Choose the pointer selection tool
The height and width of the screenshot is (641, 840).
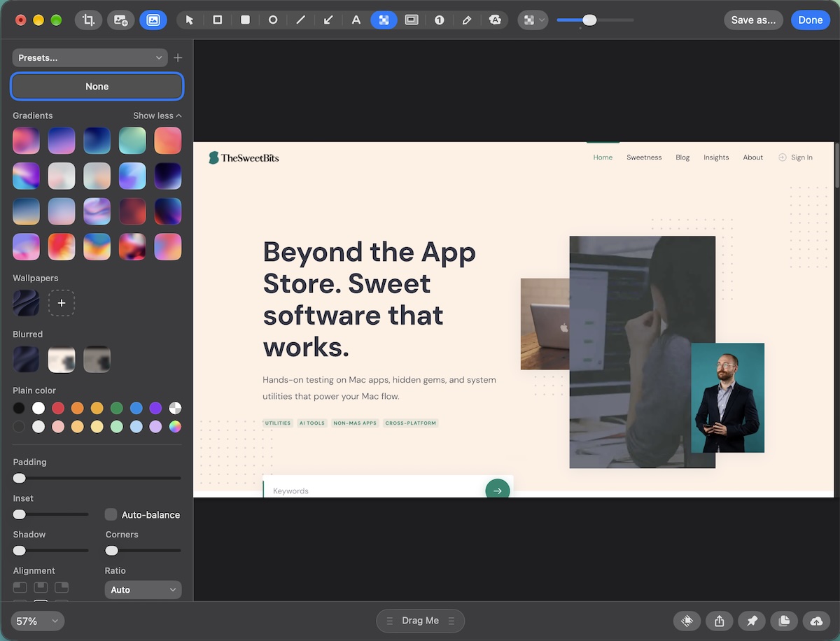tap(190, 20)
